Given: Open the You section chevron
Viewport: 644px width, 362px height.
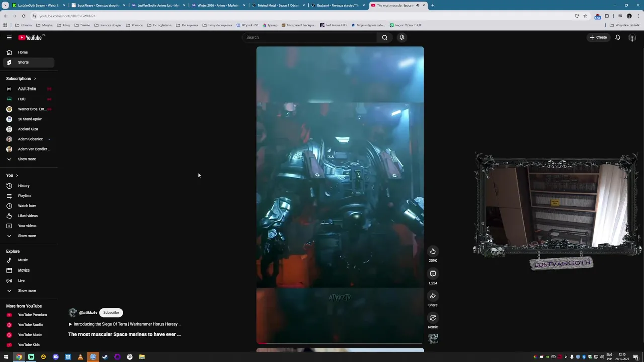Looking at the screenshot, I should (x=17, y=175).
